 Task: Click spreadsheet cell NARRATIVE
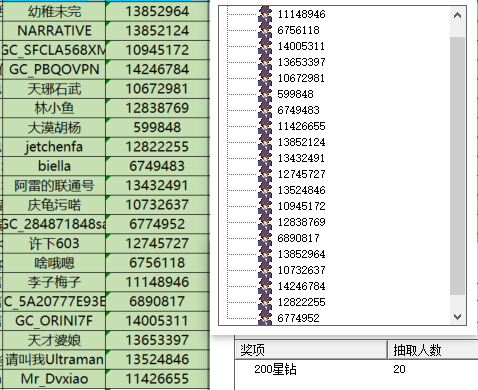[x=54, y=31]
